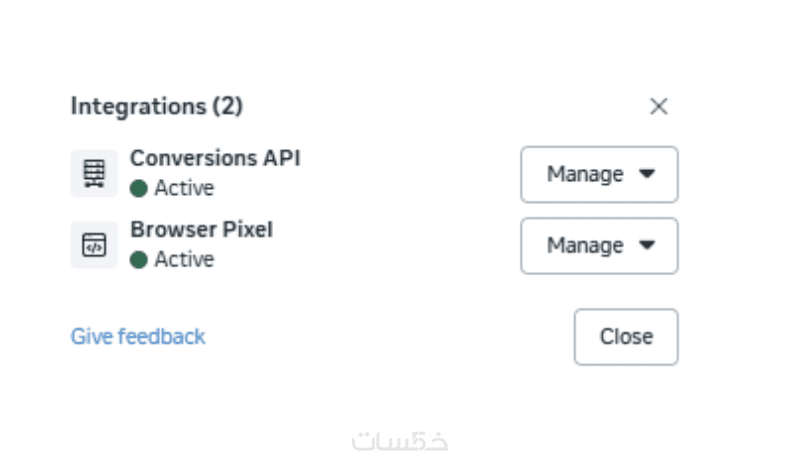Click the Integrations (2) heading

pos(156,106)
